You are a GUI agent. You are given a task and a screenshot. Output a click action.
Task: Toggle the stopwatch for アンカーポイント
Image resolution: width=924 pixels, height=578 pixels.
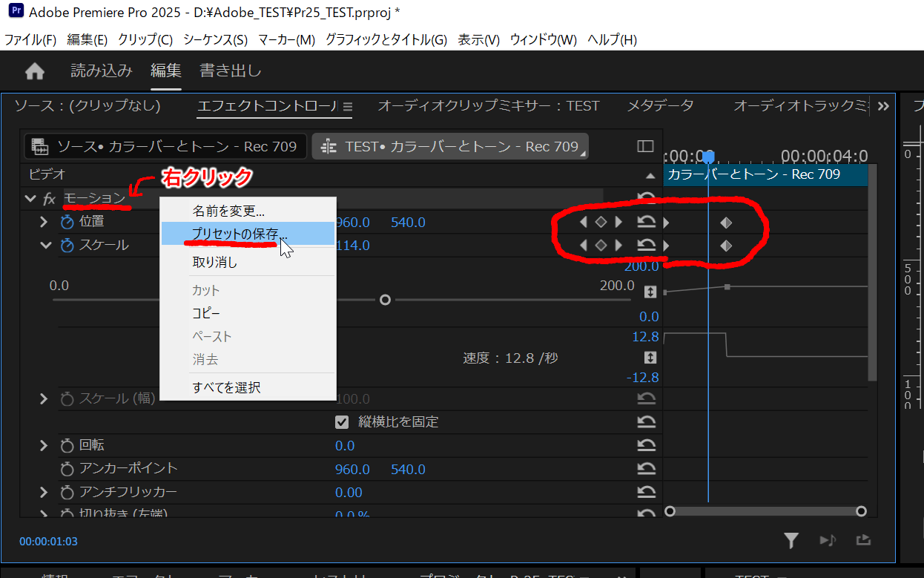pyautogui.click(x=66, y=469)
